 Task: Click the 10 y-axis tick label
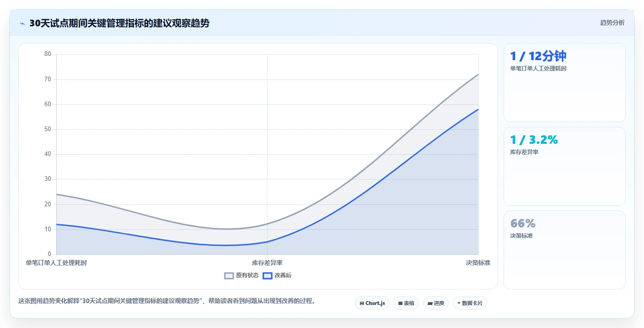pyautogui.click(x=47, y=229)
